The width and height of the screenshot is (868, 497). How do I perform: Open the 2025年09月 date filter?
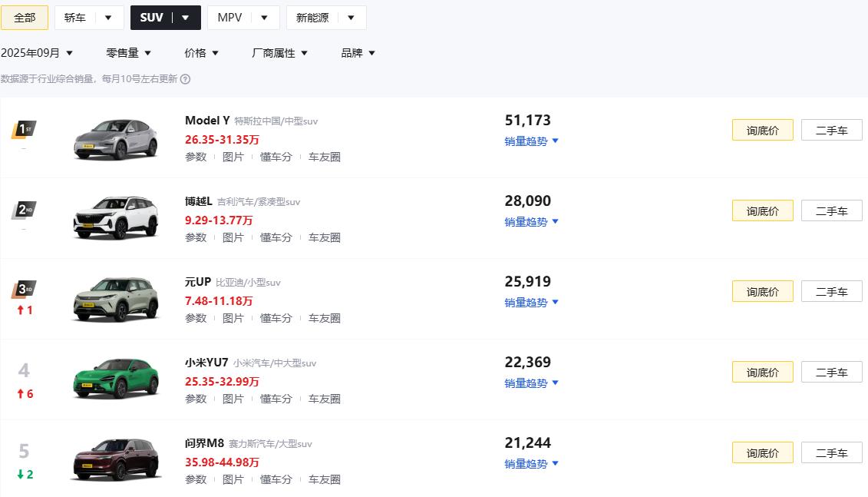(37, 53)
